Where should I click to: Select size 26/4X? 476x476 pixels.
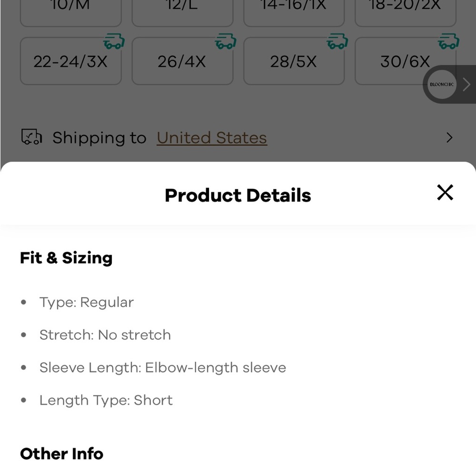(182, 61)
